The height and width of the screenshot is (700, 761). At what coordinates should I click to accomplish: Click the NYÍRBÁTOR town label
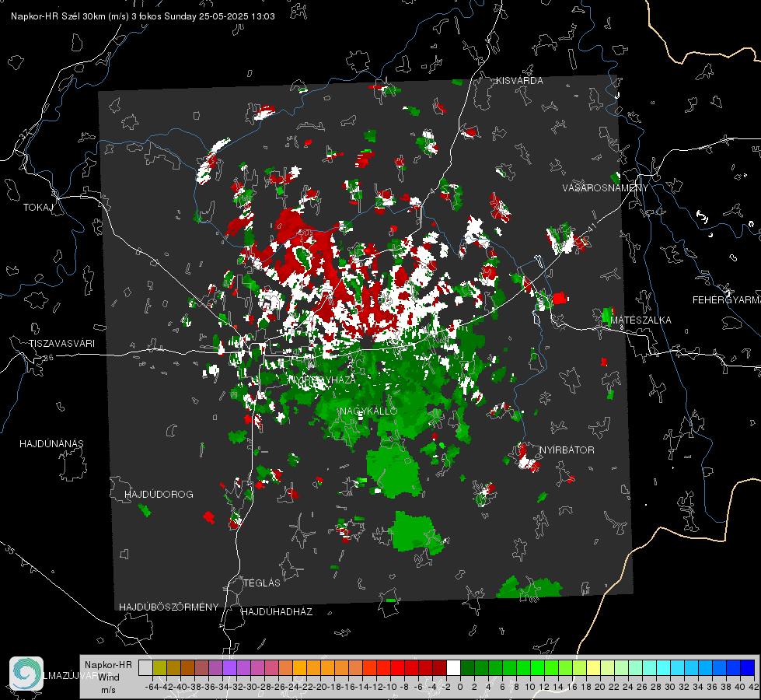point(567,450)
